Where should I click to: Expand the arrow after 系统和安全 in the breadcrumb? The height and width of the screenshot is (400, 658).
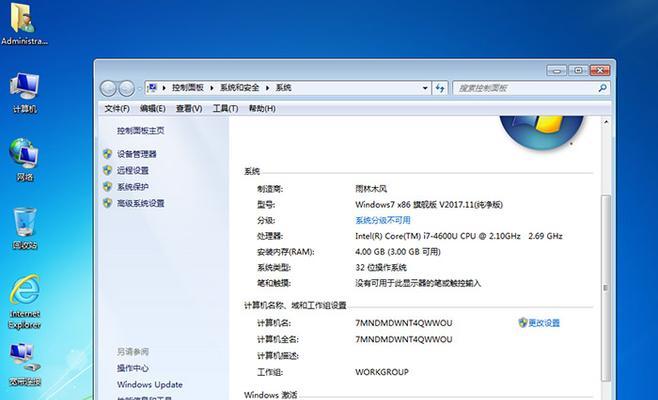point(267,88)
